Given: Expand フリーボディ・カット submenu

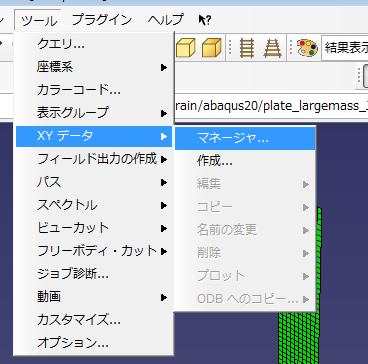Looking at the screenshot, I should pyautogui.click(x=94, y=251).
